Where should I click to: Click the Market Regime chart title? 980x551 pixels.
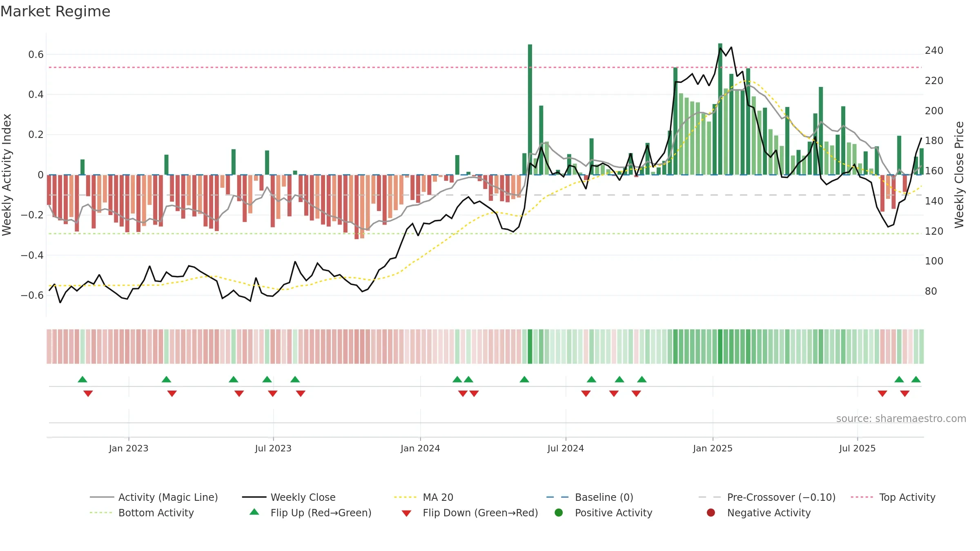click(x=55, y=11)
